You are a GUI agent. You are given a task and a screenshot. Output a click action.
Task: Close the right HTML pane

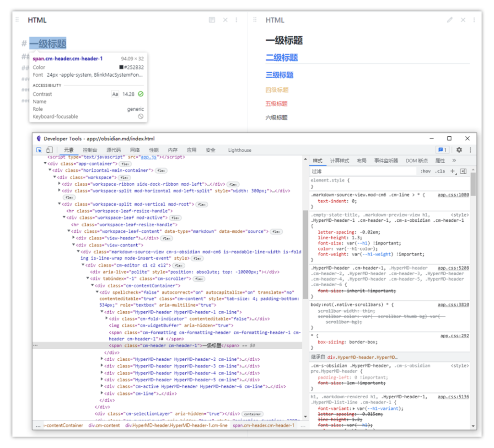point(463,20)
